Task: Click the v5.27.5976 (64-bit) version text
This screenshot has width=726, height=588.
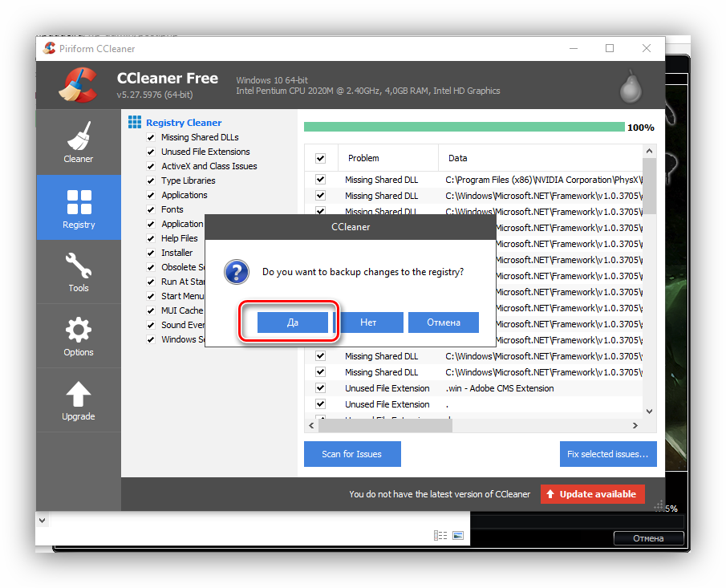Action: [155, 95]
